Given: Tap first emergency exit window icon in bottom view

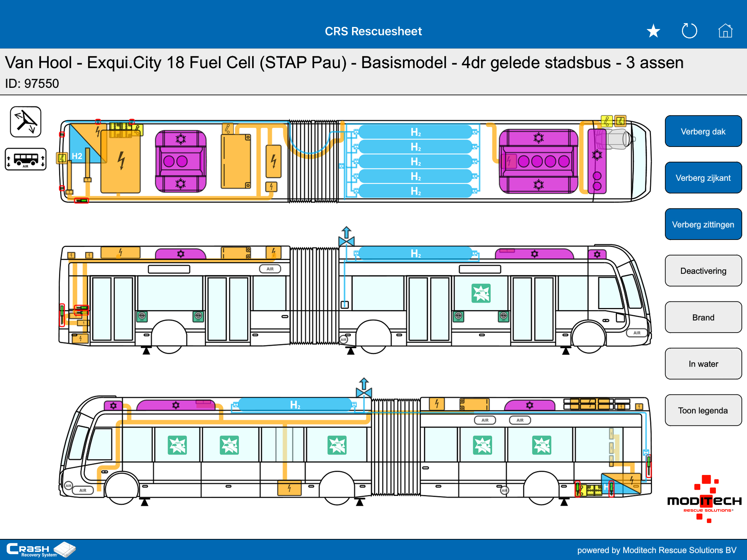Looking at the screenshot, I should pyautogui.click(x=177, y=445).
